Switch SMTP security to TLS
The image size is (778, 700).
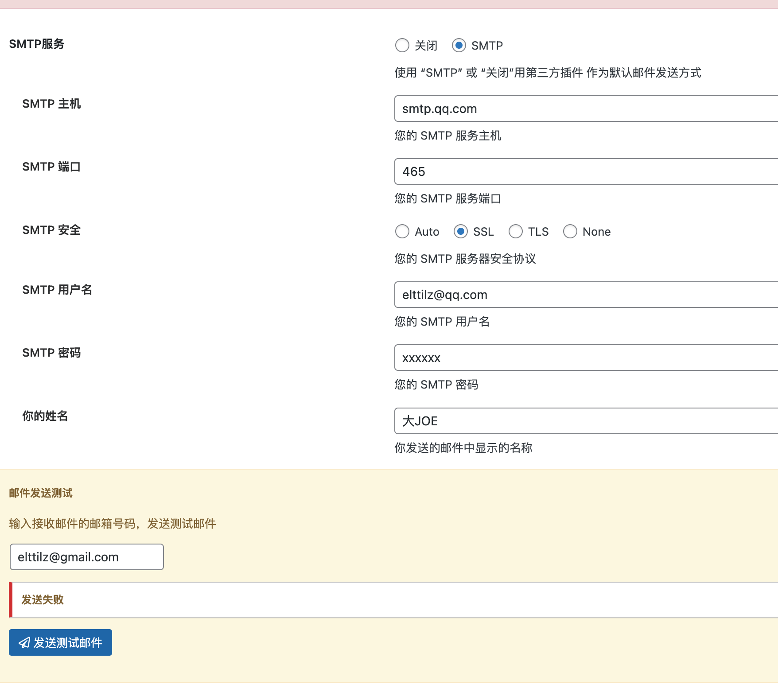516,231
